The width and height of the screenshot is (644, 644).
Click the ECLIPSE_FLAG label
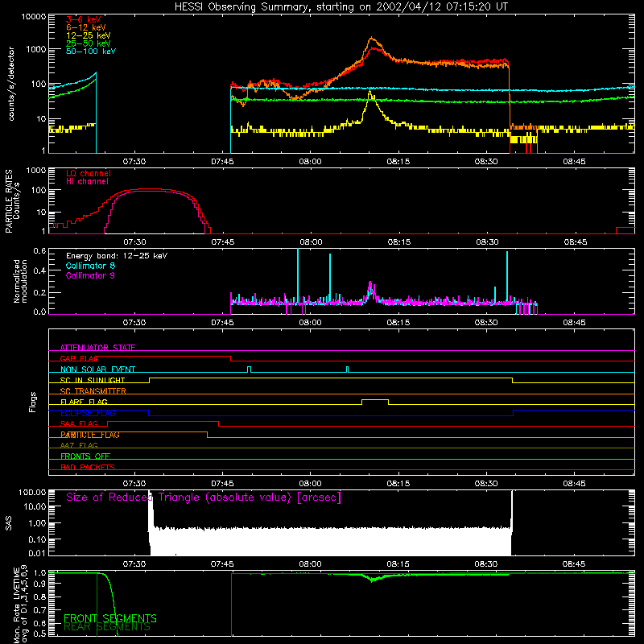tap(88, 413)
